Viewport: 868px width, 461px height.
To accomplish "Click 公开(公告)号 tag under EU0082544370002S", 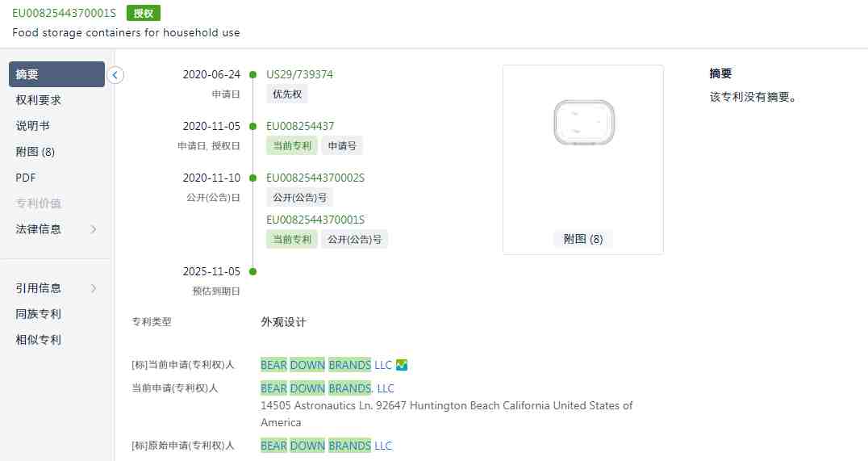I will tap(299, 197).
